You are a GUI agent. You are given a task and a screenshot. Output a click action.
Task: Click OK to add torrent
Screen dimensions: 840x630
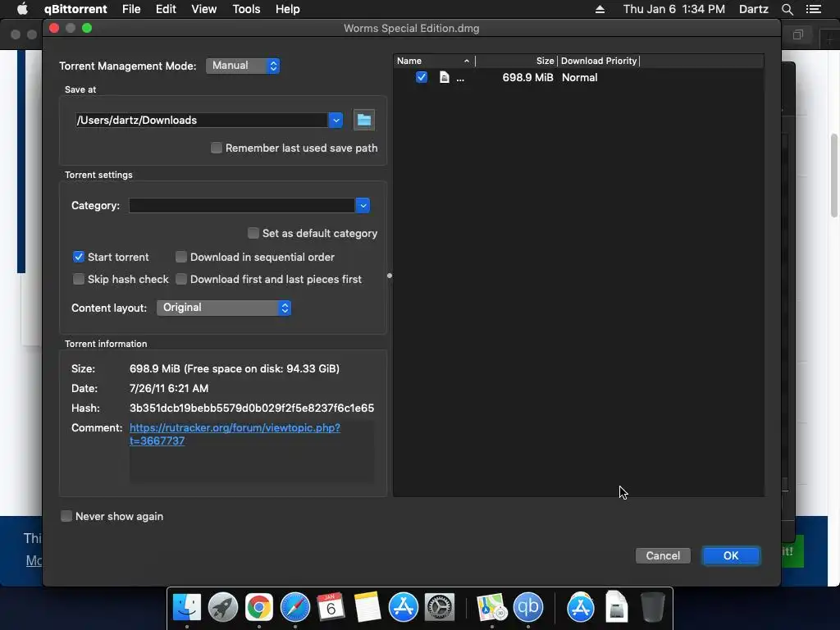[x=731, y=555]
